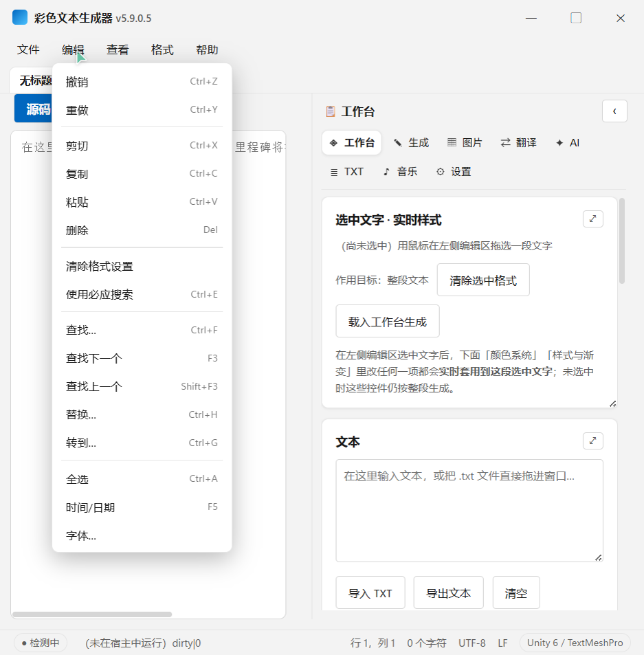Open the 图片 tab
Viewport: 644px width, 655px height.
tap(465, 143)
